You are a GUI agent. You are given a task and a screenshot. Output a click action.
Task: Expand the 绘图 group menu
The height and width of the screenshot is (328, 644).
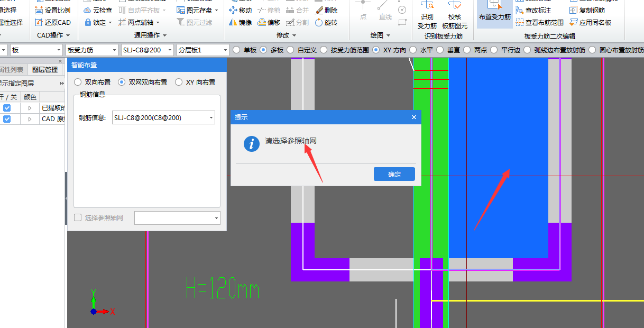click(x=380, y=35)
